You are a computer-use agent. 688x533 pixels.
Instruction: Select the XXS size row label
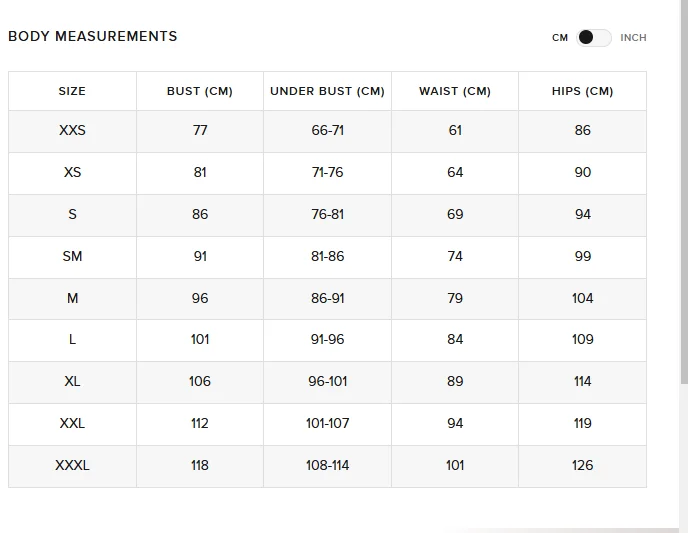(x=72, y=130)
